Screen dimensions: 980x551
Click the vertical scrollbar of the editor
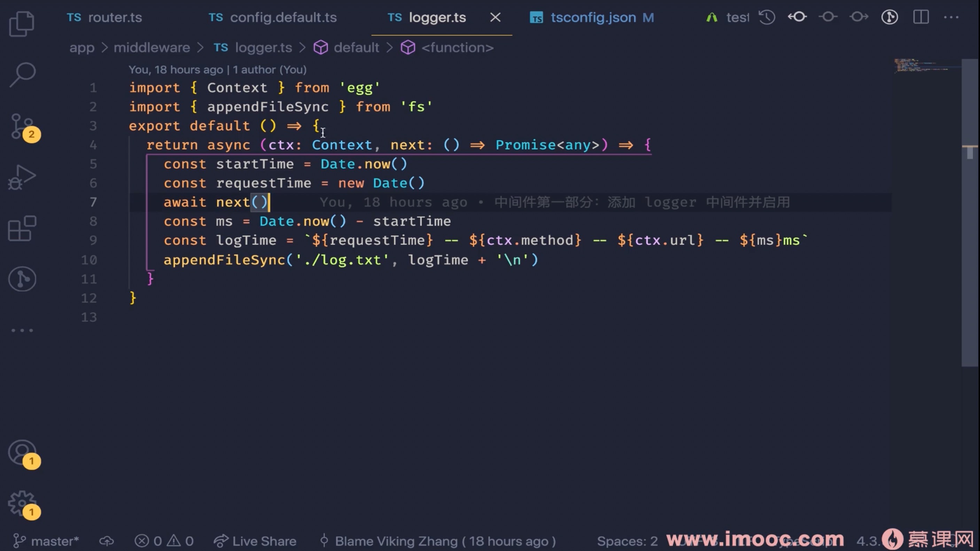tap(970, 212)
